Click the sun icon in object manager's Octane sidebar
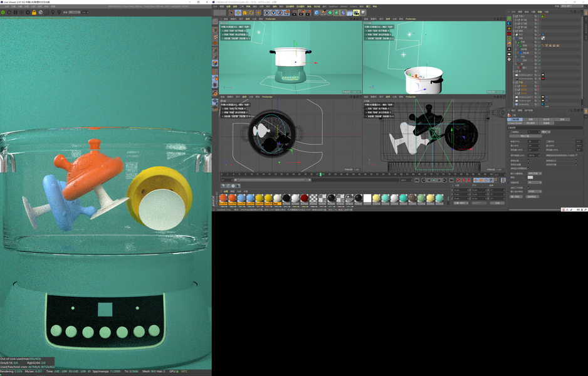Image resolution: width=588 pixels, height=376 pixels. tap(509, 28)
